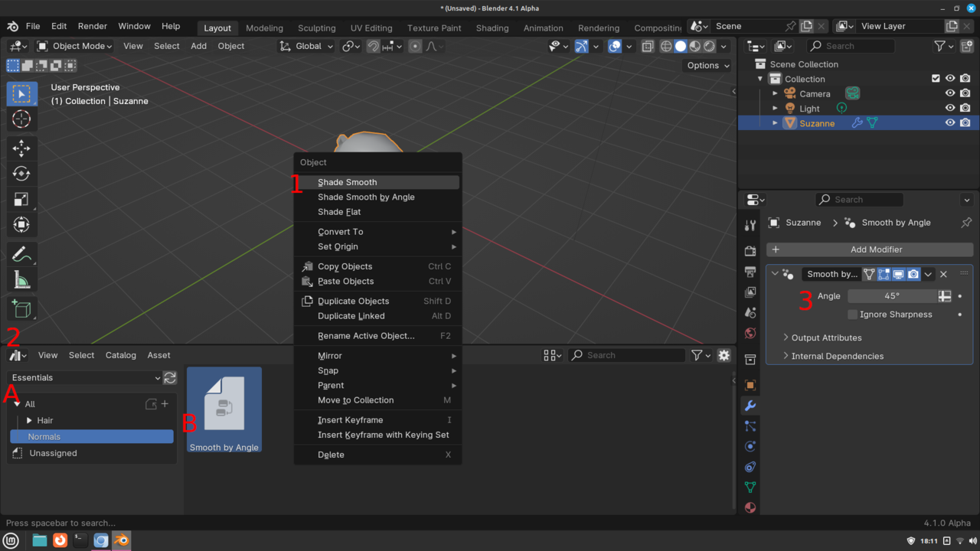The height and width of the screenshot is (551, 980).
Task: Click the Add Modifier button
Action: click(870, 249)
